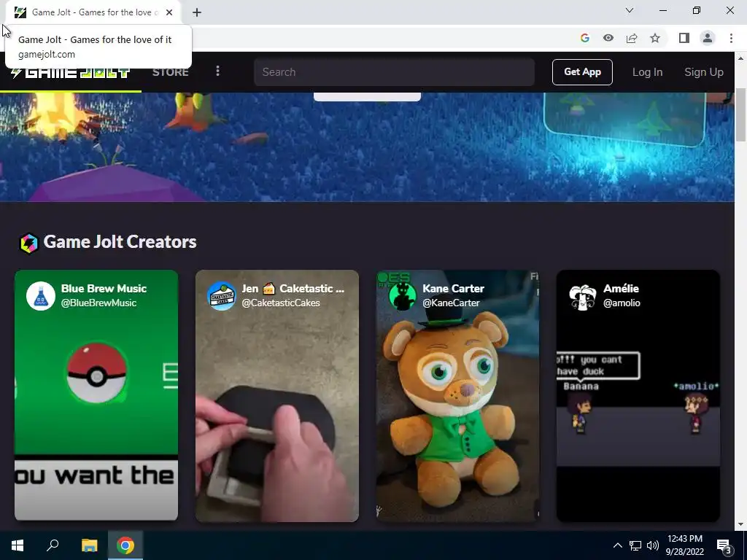Open @amolio handle
The height and width of the screenshot is (560, 747).
[x=622, y=303]
